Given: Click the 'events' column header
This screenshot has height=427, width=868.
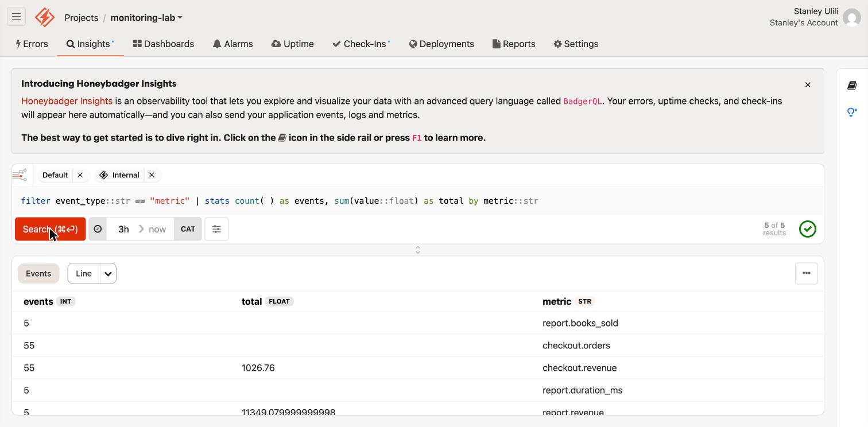Looking at the screenshot, I should coord(38,301).
